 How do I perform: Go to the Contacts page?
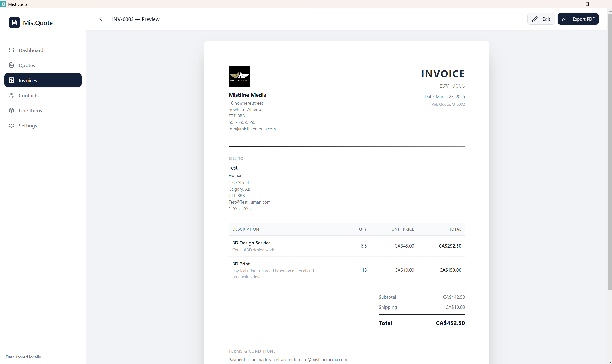(x=29, y=95)
